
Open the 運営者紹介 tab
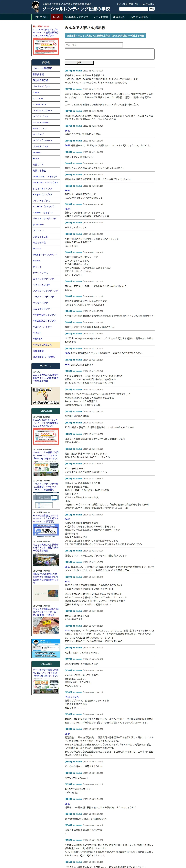point(119,17)
